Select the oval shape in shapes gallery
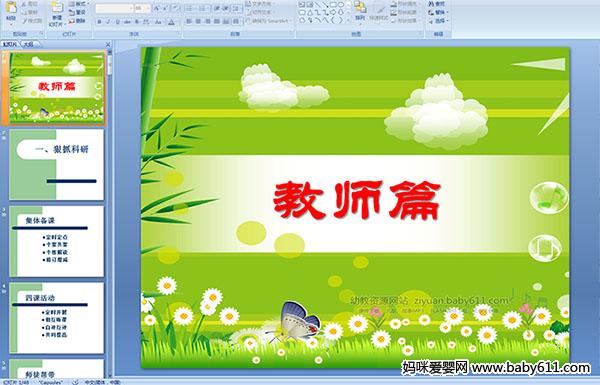600x385 pixels. pos(341,5)
